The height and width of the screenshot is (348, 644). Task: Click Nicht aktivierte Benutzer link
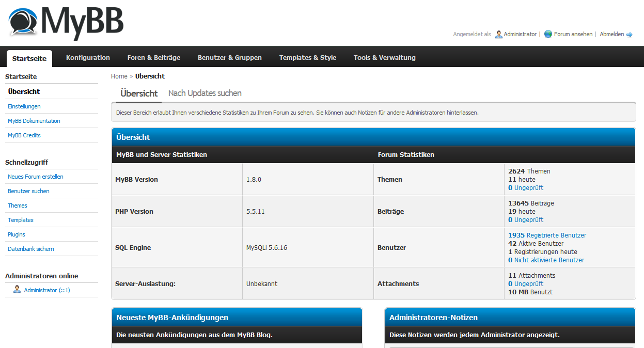546,260
